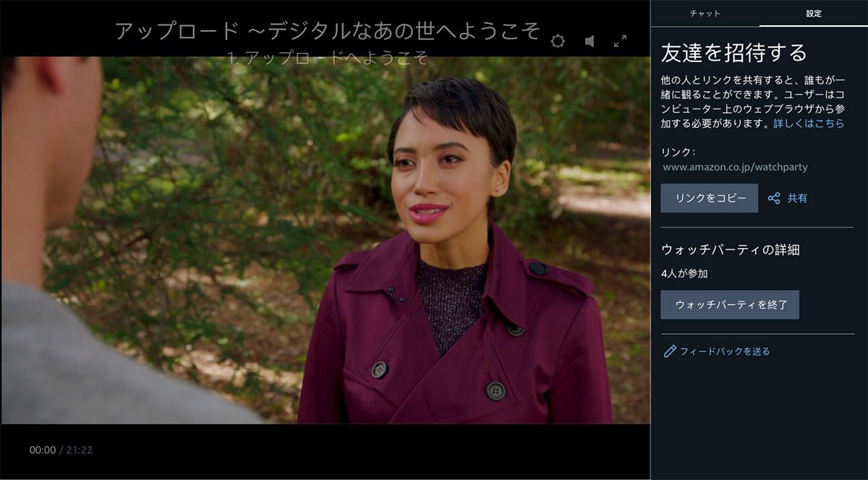The height and width of the screenshot is (480, 868).
Task: Click episode title 1. アップロードへようこそ
Action: 328,58
